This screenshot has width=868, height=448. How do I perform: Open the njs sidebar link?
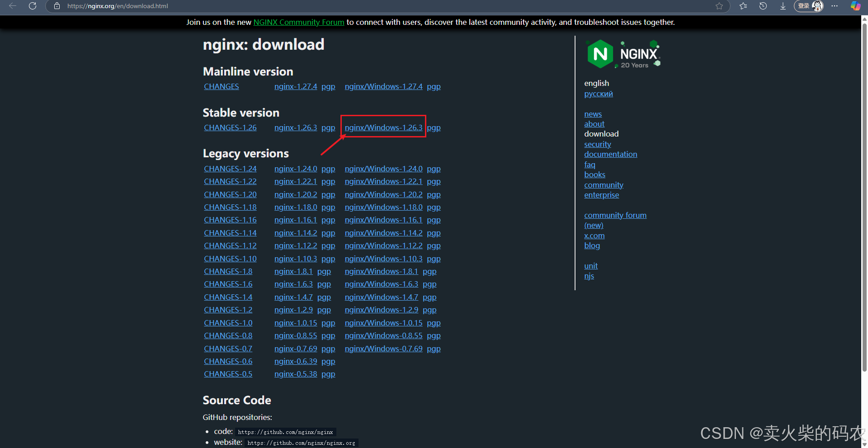click(x=589, y=276)
